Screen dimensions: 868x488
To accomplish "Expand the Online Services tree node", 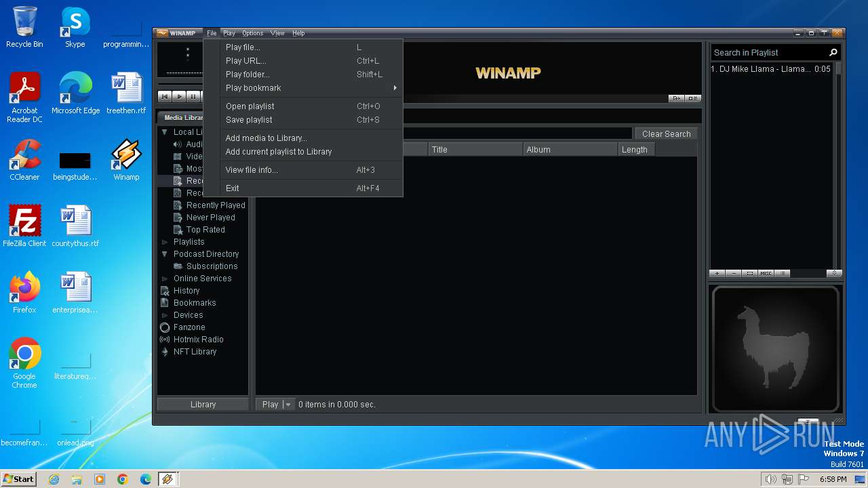I will tap(165, 279).
